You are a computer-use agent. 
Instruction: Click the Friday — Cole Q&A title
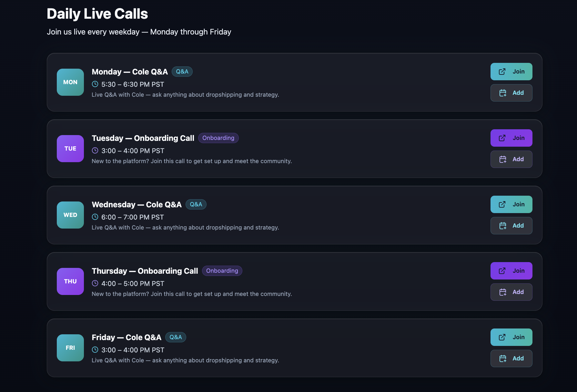tap(126, 337)
